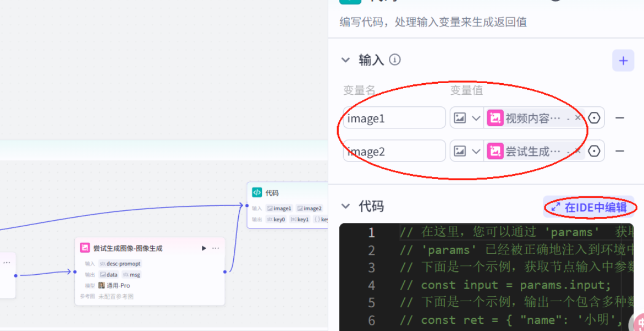Open the ... menu on leftmost node
Screen dimensions: 644x331
tap(7, 263)
